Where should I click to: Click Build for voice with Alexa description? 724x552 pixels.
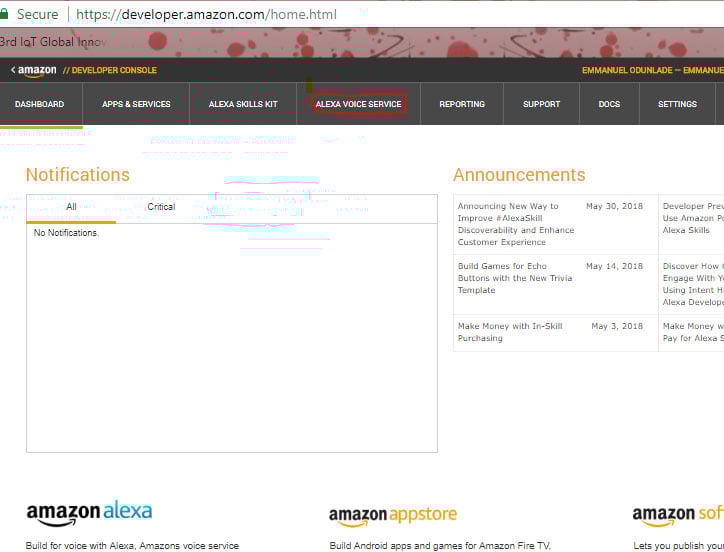coord(133,546)
